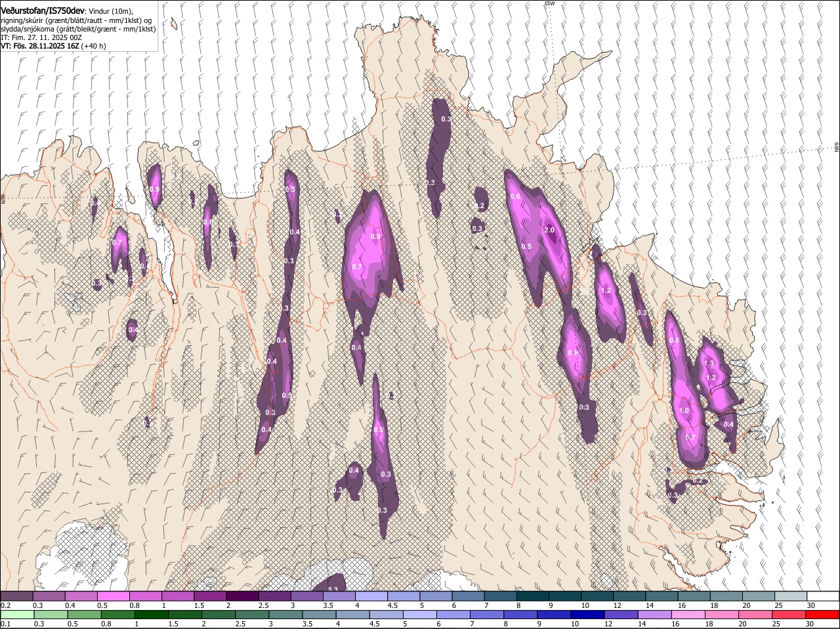Click the "1.3" precipitation value on the map
The height and width of the screenshot is (629, 840).
(709, 363)
